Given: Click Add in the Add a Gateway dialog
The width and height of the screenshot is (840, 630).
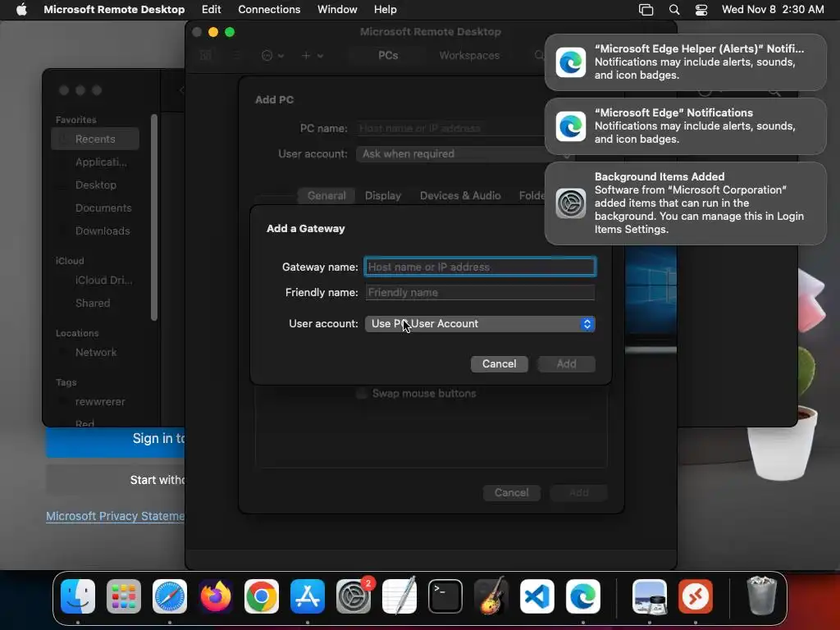Looking at the screenshot, I should click(x=566, y=363).
